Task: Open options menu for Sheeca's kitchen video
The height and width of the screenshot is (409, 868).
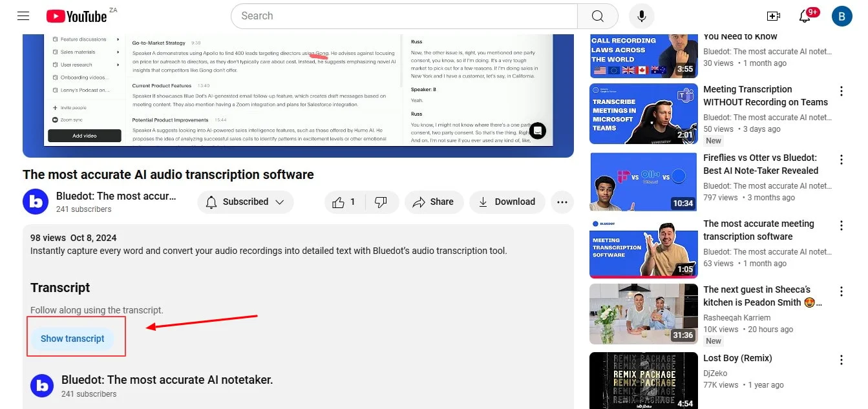Action: coord(842,291)
